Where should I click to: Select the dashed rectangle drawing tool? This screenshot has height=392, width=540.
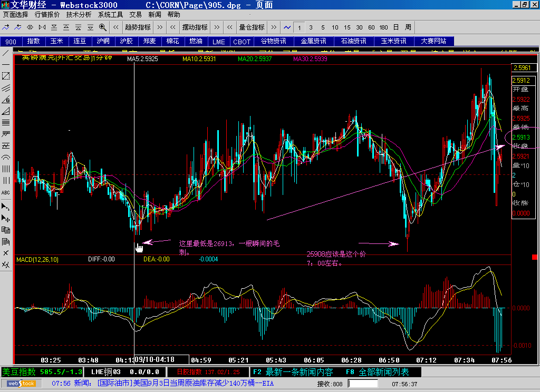5,76
